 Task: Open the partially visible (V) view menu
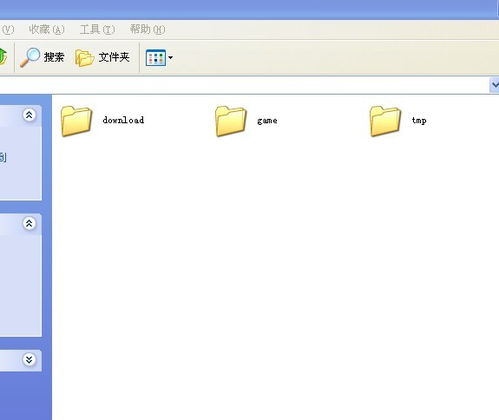pos(7,29)
